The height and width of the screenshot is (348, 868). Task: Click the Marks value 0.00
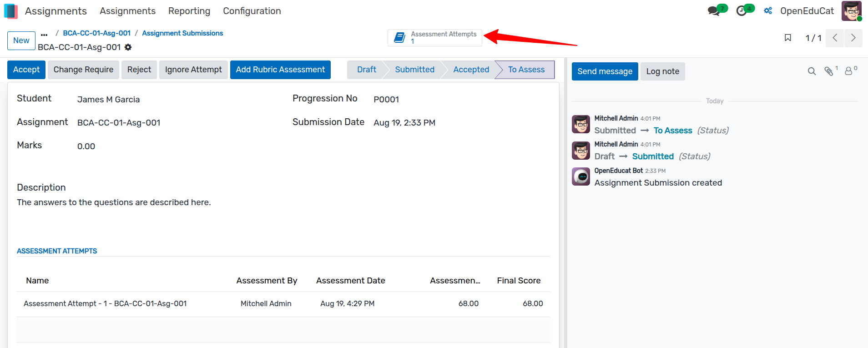(86, 146)
